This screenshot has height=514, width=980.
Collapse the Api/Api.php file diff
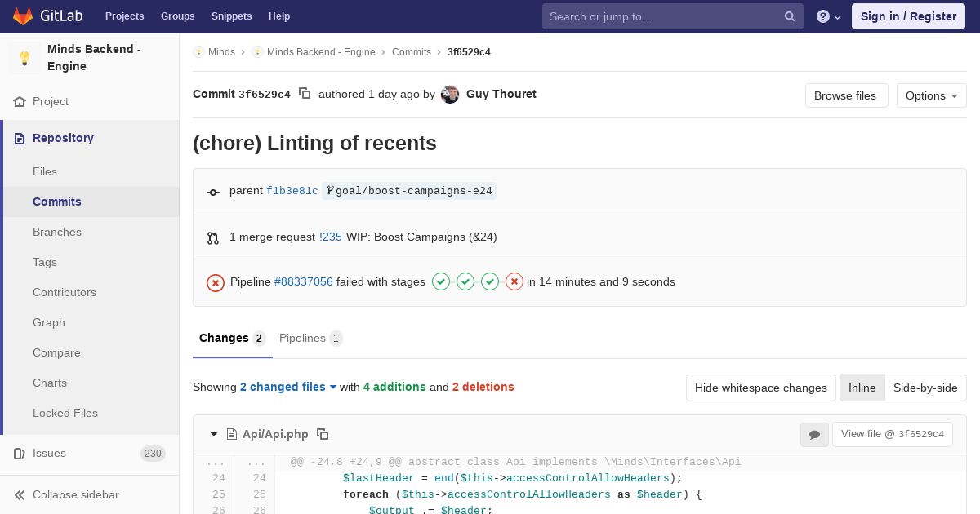point(214,434)
